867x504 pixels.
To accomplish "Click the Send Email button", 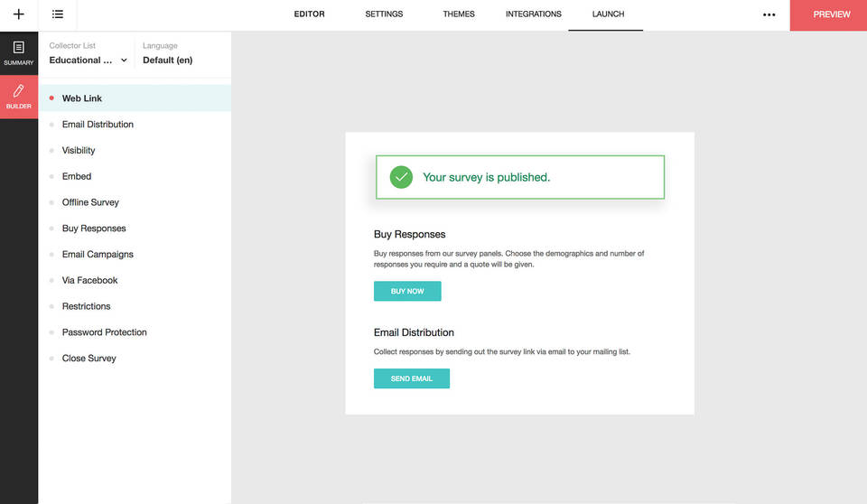I will point(412,378).
